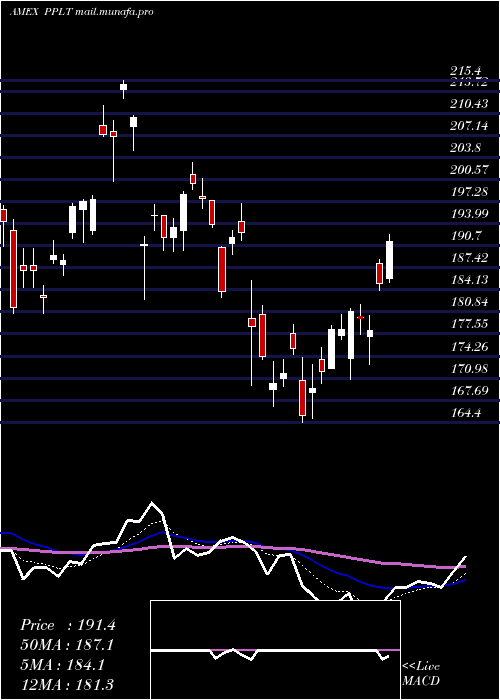
Task: Click the 203.8 price level label
Action: coord(466,148)
